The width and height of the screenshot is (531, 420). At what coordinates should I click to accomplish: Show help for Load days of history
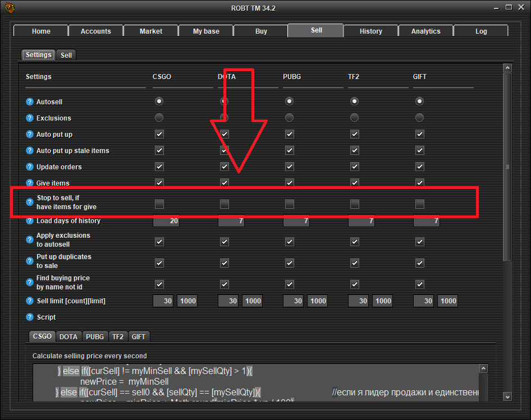30,221
